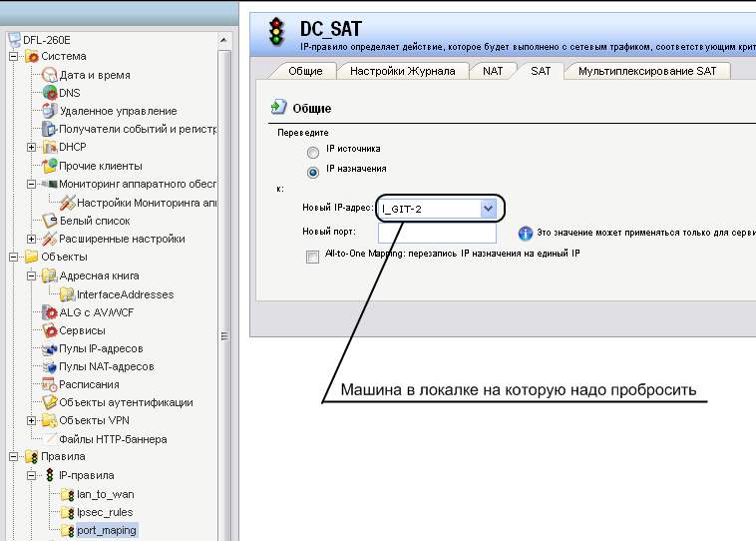Select Правила in the tree
The image size is (756, 541).
[63, 456]
